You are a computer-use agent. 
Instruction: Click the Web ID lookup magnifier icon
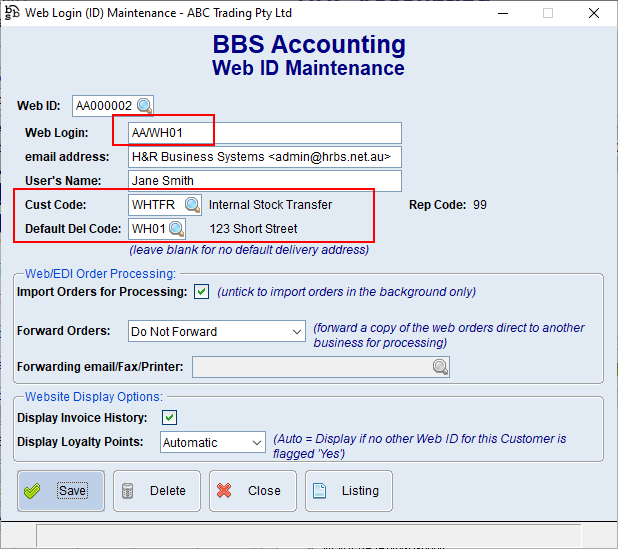click(144, 106)
